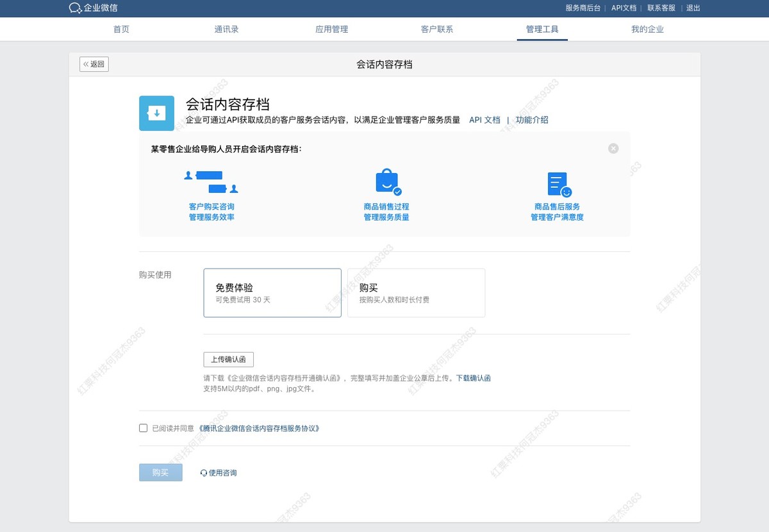Click the 下载确认函 download link
769x532 pixels.
[x=473, y=378]
